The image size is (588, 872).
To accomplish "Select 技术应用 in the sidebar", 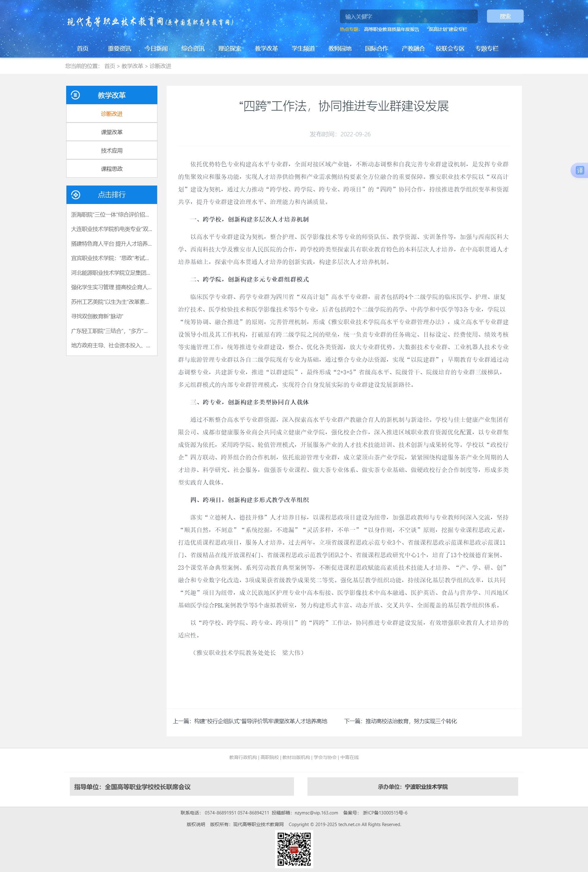I will 112,150.
